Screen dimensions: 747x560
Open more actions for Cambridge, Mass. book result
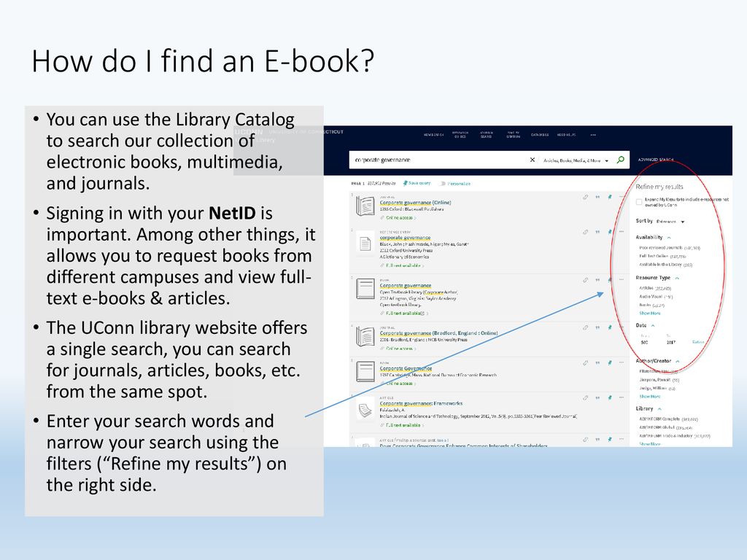tap(622, 363)
